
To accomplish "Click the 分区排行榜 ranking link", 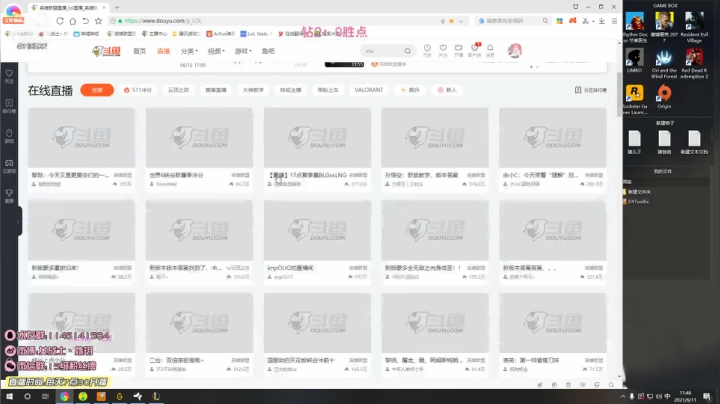I will pyautogui.click(x=591, y=90).
